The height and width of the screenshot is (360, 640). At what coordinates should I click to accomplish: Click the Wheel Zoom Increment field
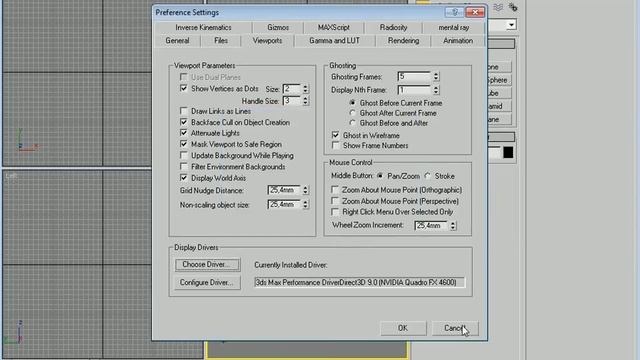coord(431,225)
